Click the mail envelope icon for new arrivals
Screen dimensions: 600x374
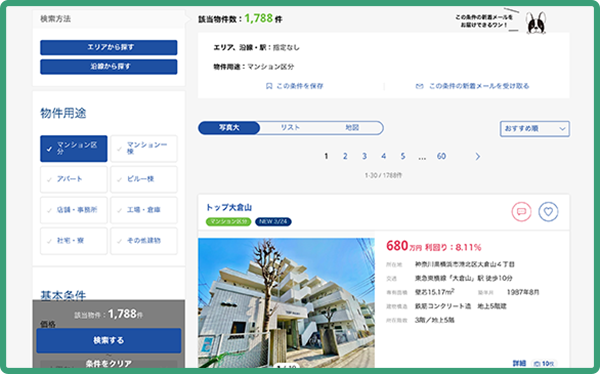point(419,86)
